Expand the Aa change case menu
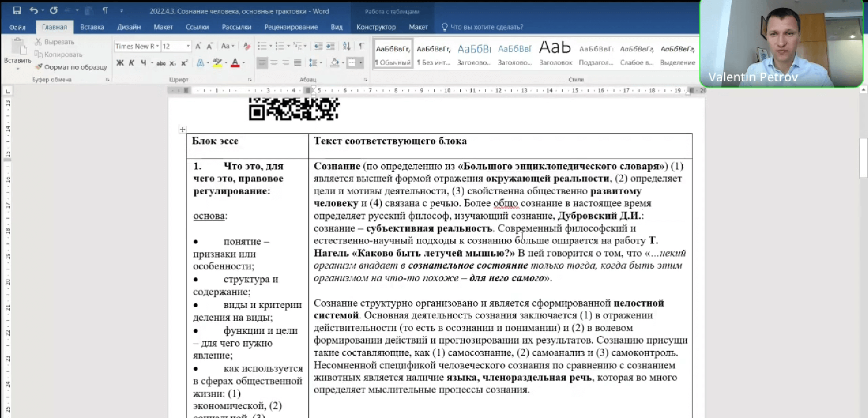The height and width of the screenshot is (418, 868). click(x=228, y=46)
